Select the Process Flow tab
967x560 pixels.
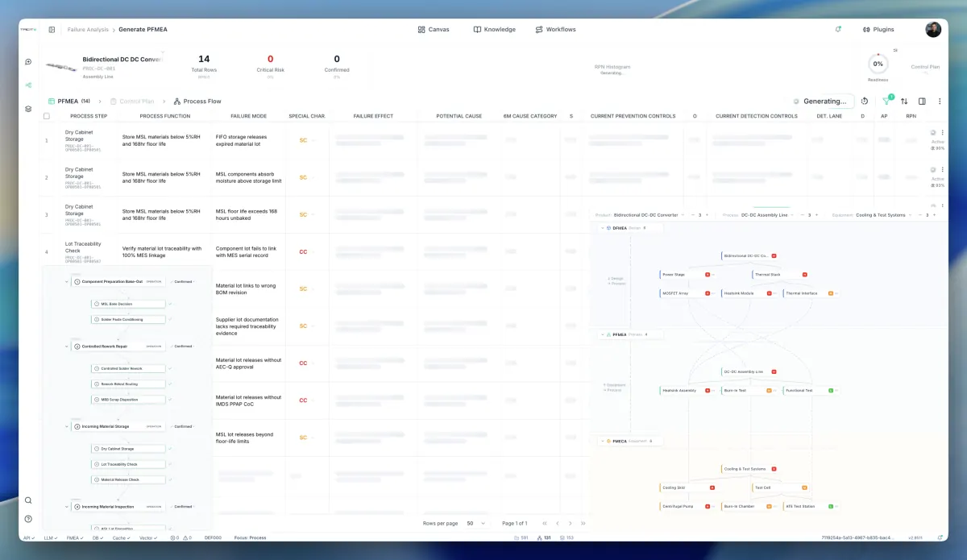click(197, 102)
